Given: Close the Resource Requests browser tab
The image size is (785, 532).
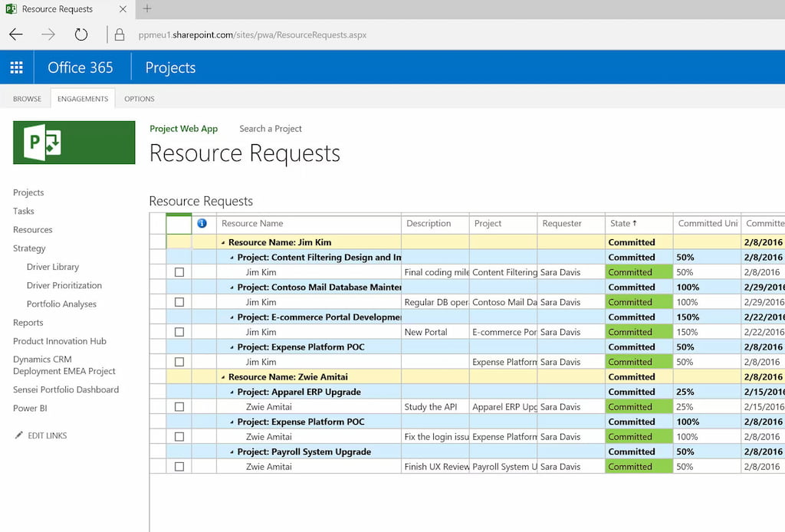Looking at the screenshot, I should click(x=123, y=9).
